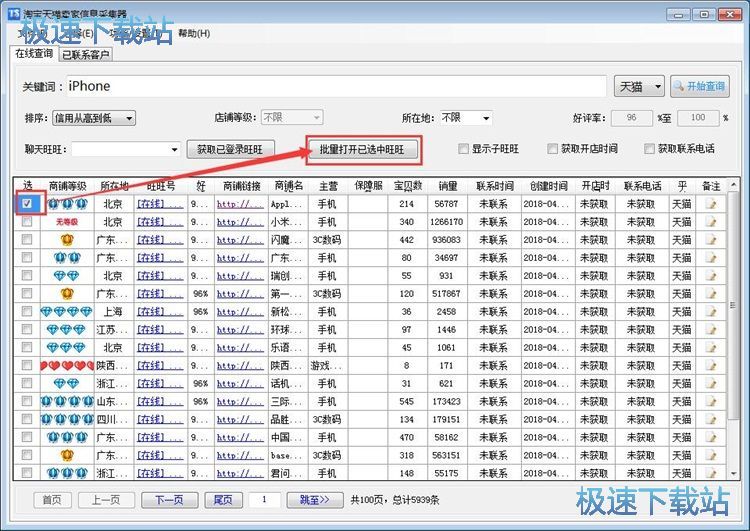750x531 pixels.
Task: Go to the next page with 下一页
Action: [170, 500]
